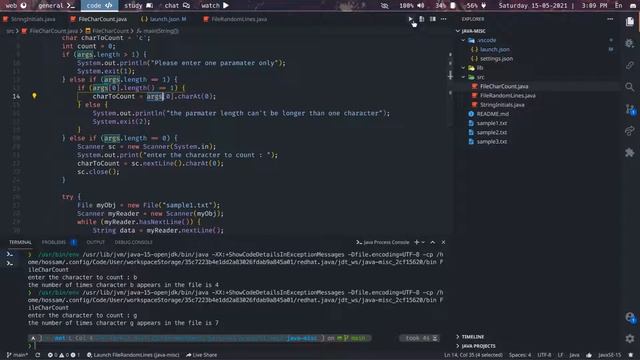Open sample1.txt in explorer tree
Screen dimensions: 640x360
click(x=492, y=123)
